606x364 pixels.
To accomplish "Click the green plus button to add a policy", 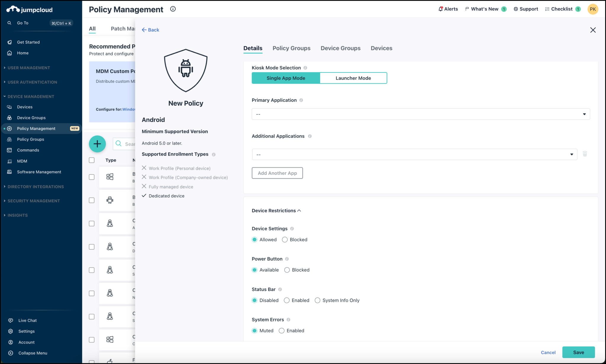I will coord(97,144).
